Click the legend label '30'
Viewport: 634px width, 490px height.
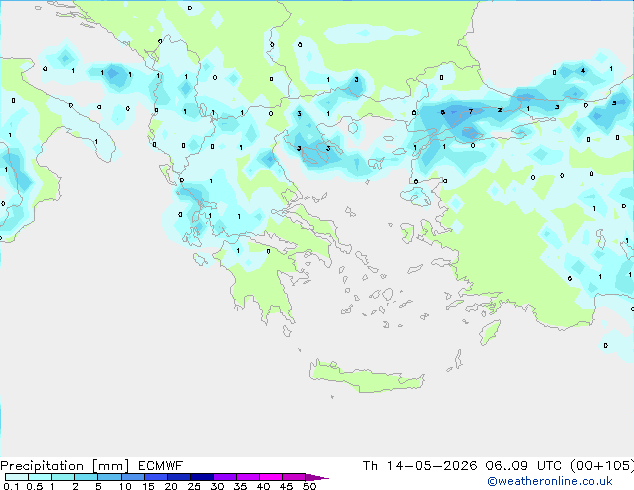(x=217, y=486)
